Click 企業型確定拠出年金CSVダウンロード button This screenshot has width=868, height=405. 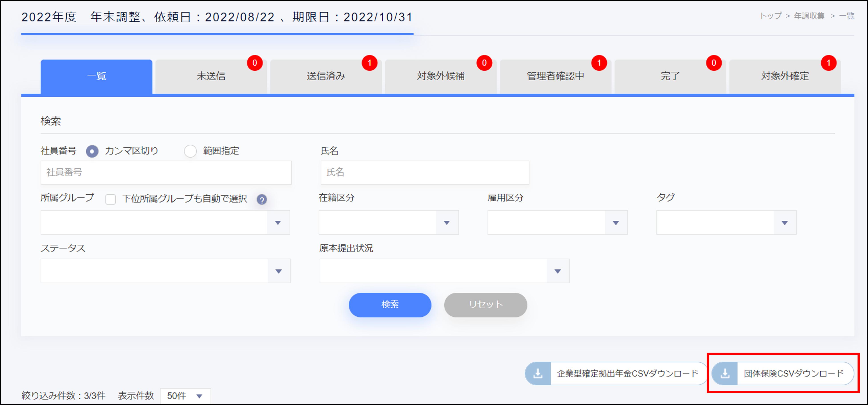(x=616, y=373)
